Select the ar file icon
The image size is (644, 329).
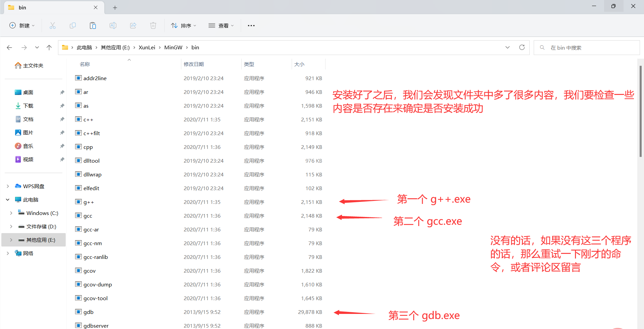tap(78, 92)
